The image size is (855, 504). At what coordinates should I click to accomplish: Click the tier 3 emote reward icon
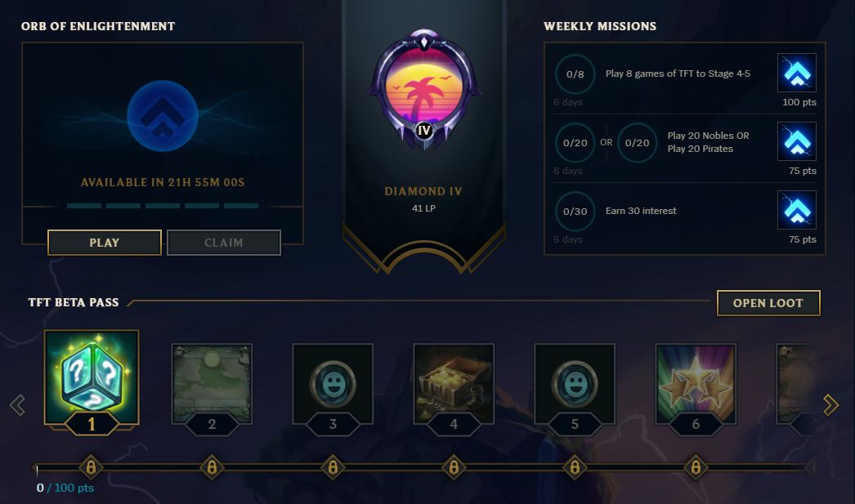click(x=333, y=384)
